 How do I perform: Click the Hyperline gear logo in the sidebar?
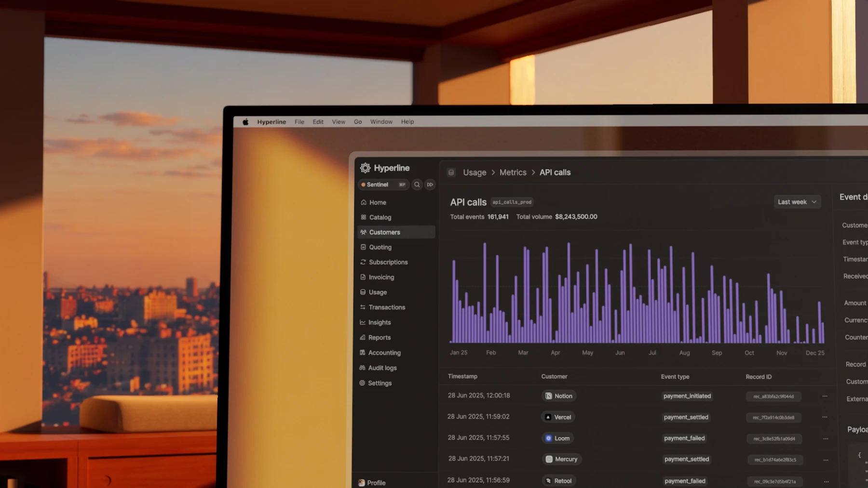(x=365, y=168)
